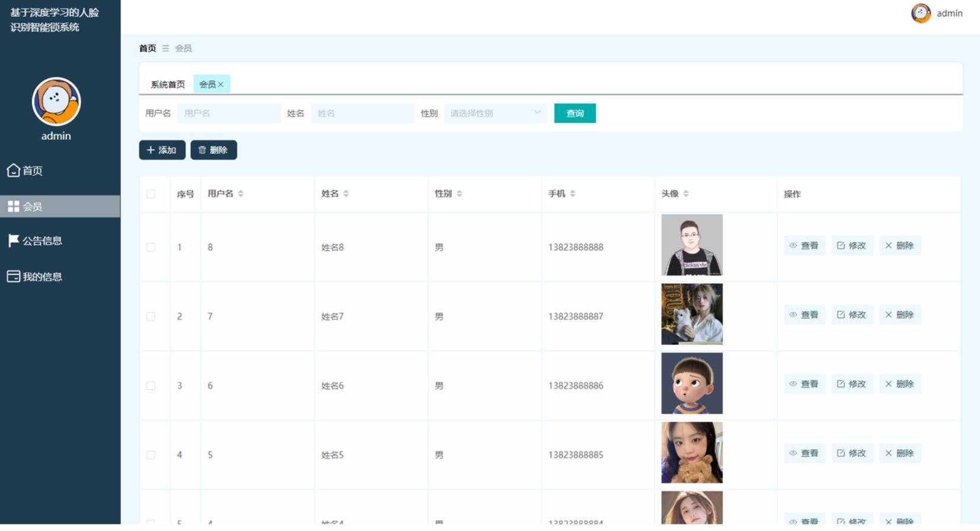Switch to the 系统首页 tab
This screenshot has height=531, width=980.
(168, 84)
